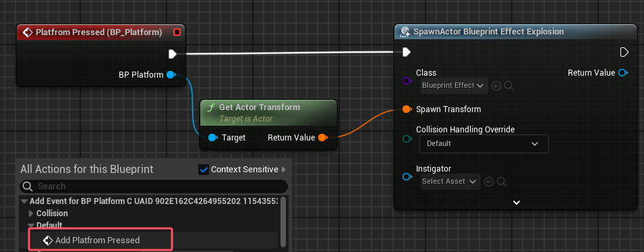Browse to Class asset with magnifier icon
Viewport: 644px width, 252px height.
click(x=509, y=86)
